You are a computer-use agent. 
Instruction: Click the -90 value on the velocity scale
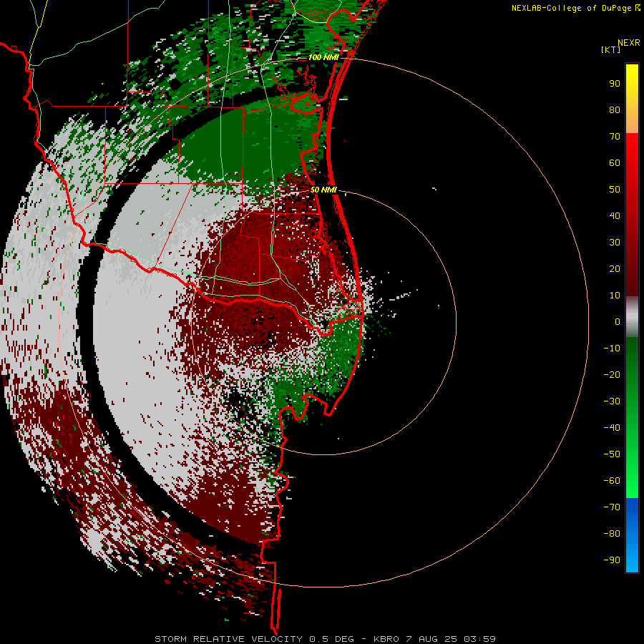[612, 560]
